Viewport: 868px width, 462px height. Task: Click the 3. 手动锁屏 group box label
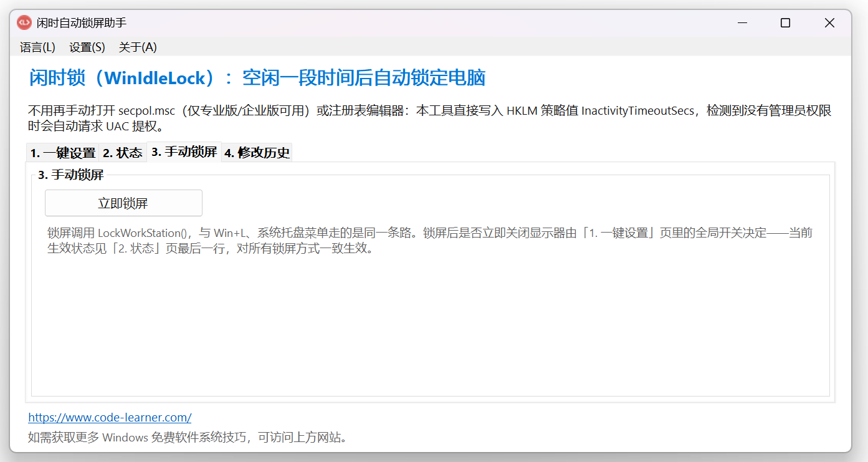pyautogui.click(x=70, y=175)
